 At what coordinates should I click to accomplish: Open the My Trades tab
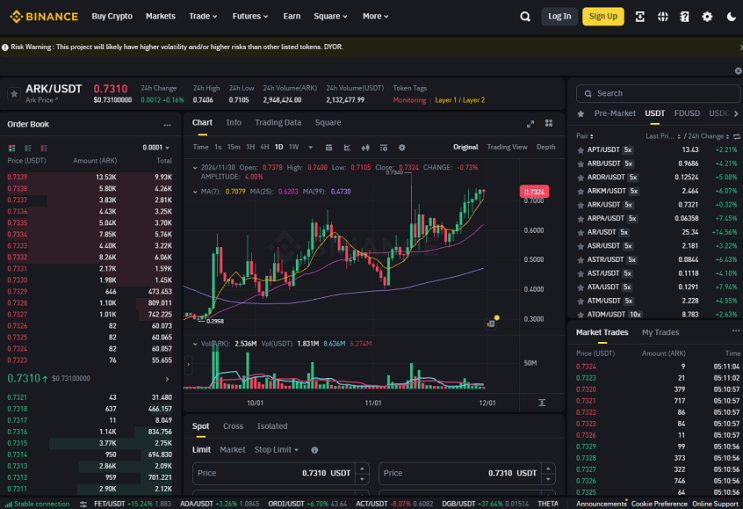pos(661,333)
